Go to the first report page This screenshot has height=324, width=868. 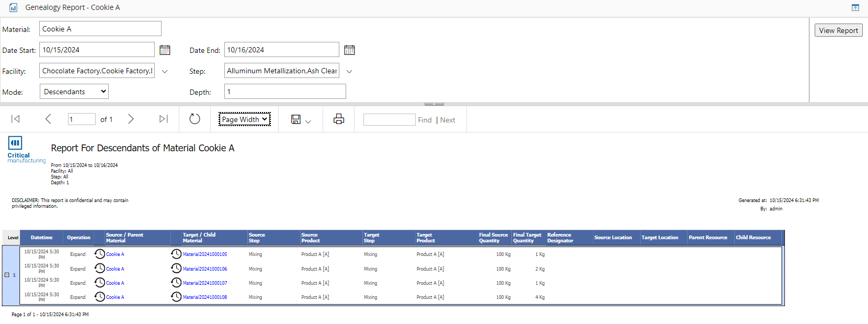tap(16, 119)
